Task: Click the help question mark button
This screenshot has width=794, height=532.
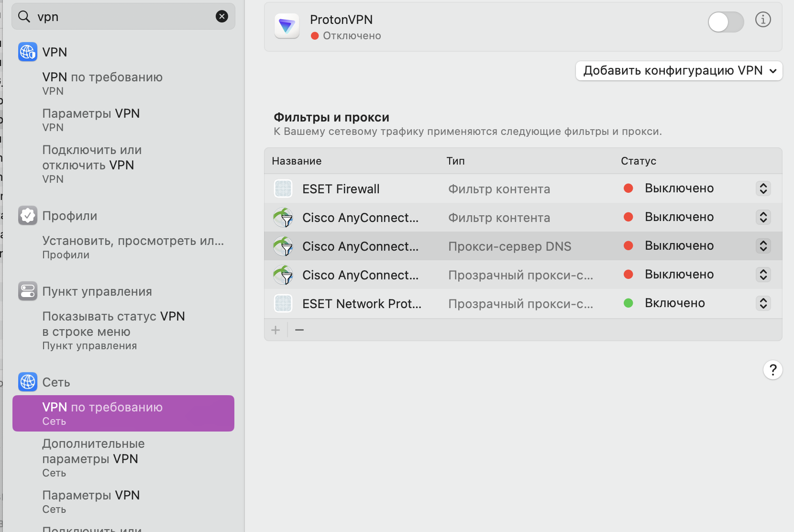Action: [x=772, y=370]
